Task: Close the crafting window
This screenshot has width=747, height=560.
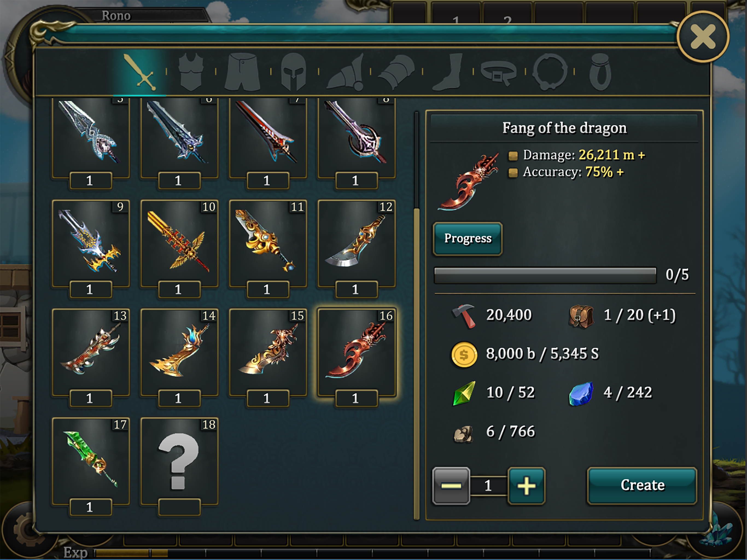Action: (x=703, y=36)
